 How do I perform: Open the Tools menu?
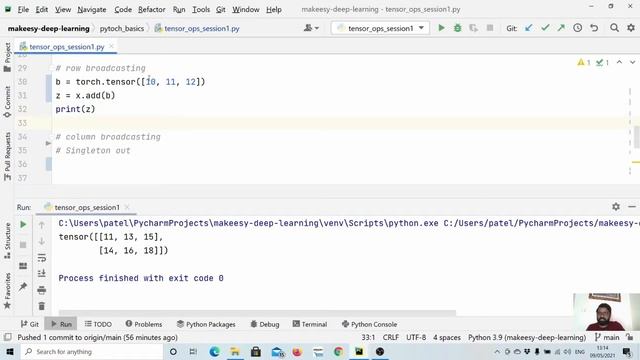201,9
